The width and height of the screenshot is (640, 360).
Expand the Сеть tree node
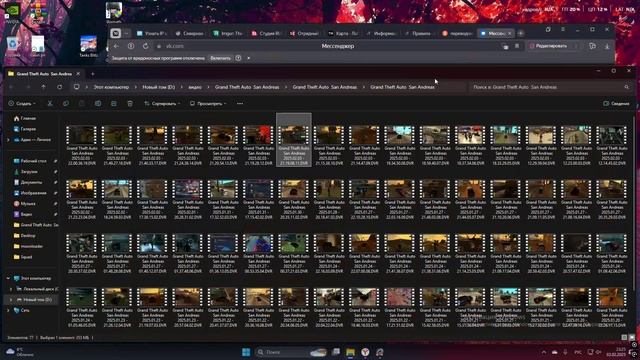8,310
